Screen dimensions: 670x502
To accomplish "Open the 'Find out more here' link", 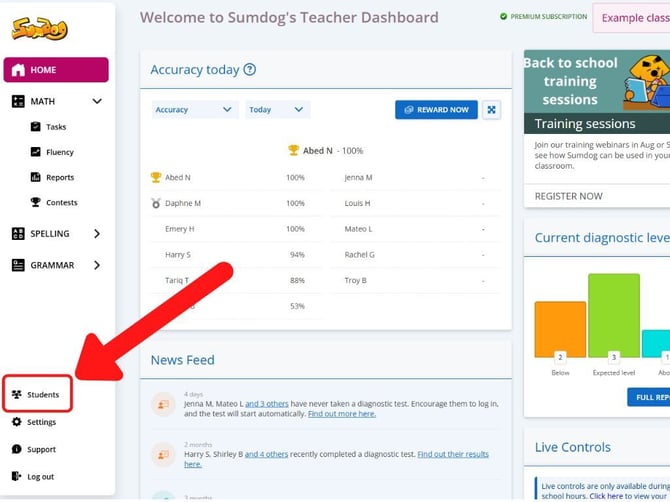I will tap(342, 414).
